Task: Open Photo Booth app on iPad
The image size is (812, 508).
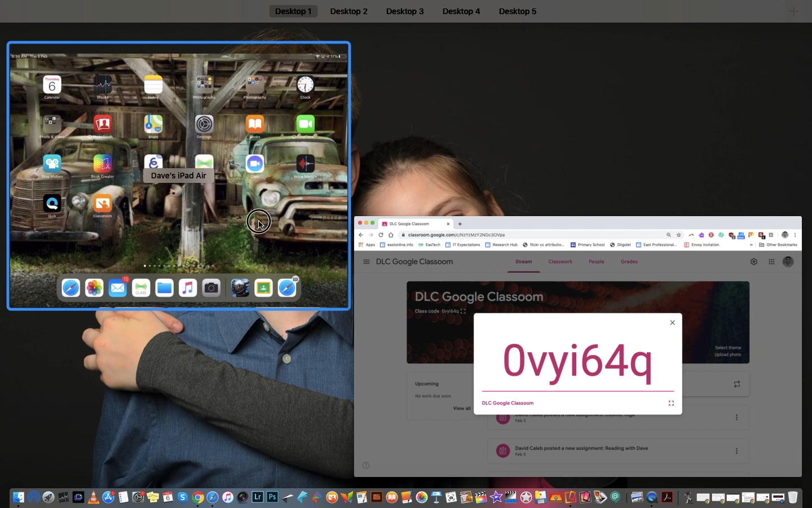Action: (x=103, y=124)
